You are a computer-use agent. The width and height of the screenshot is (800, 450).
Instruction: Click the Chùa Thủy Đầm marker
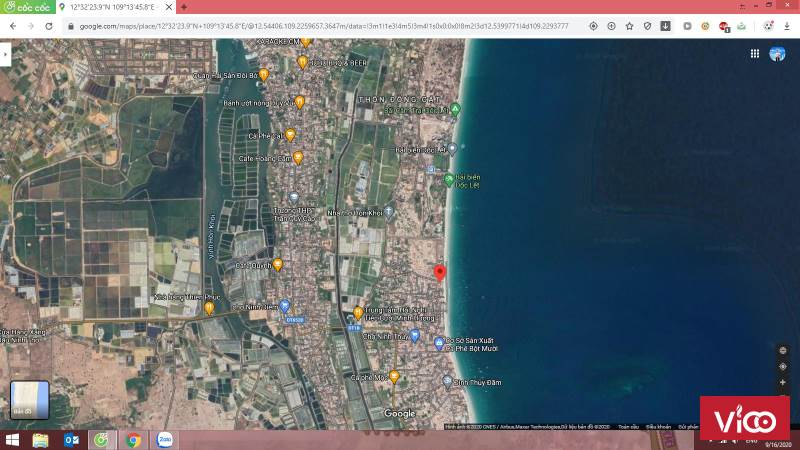point(448,381)
